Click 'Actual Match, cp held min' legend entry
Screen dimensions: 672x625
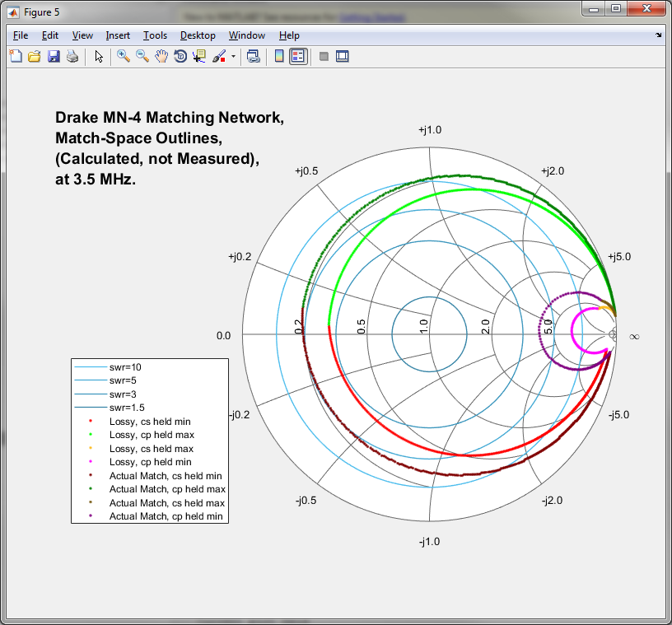click(x=166, y=516)
